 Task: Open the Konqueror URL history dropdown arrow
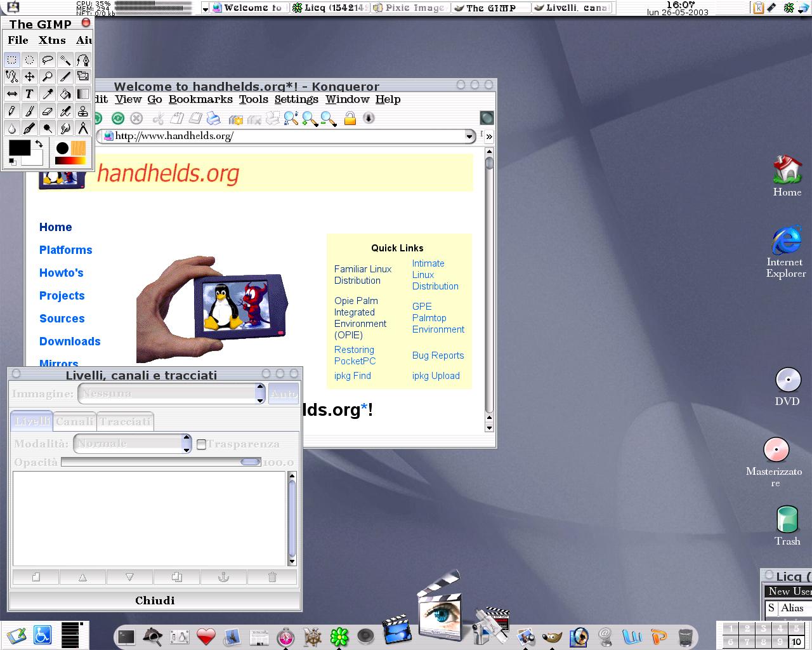[469, 136]
